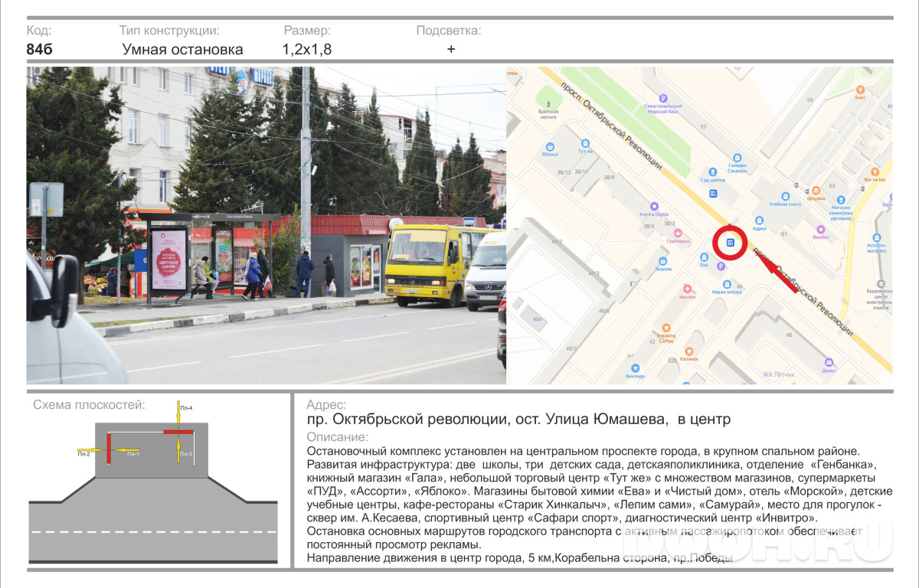Open the Яблоко shop marker

click(x=549, y=146)
